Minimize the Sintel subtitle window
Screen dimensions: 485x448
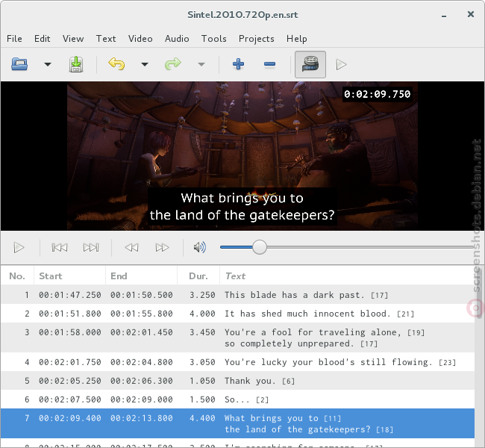[444, 15]
